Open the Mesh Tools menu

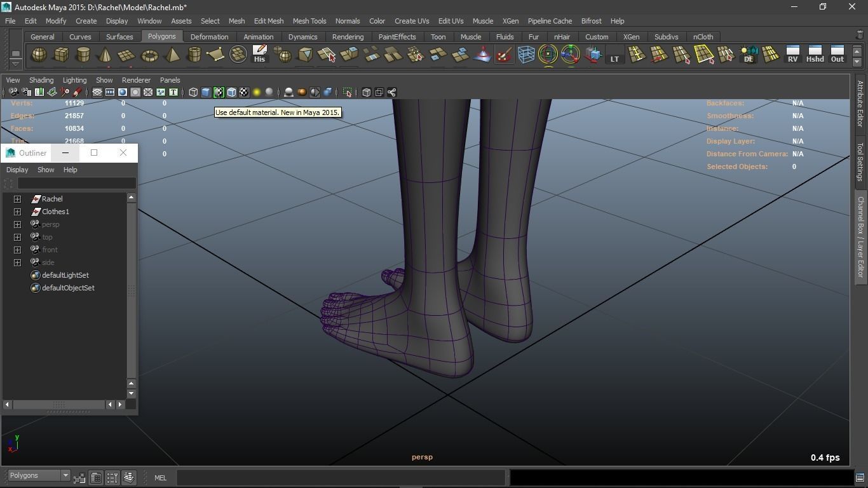pos(309,21)
